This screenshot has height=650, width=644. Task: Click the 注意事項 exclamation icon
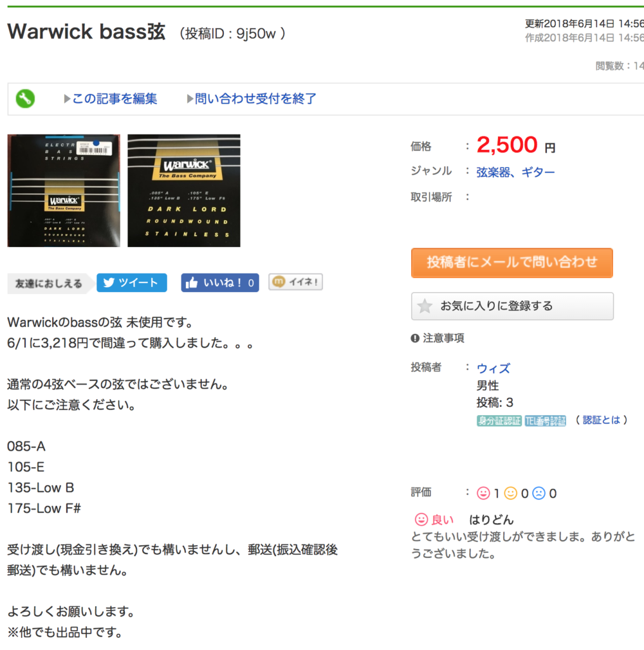(x=415, y=338)
